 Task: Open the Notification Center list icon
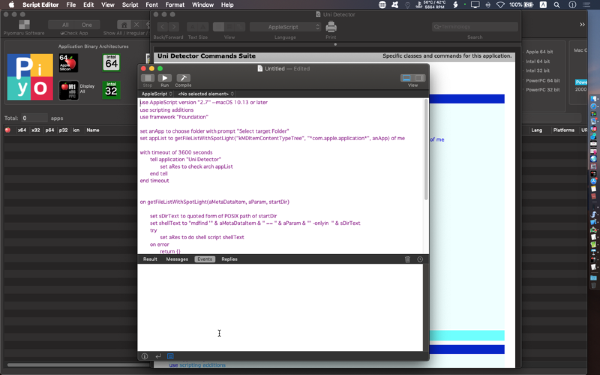pos(586,5)
